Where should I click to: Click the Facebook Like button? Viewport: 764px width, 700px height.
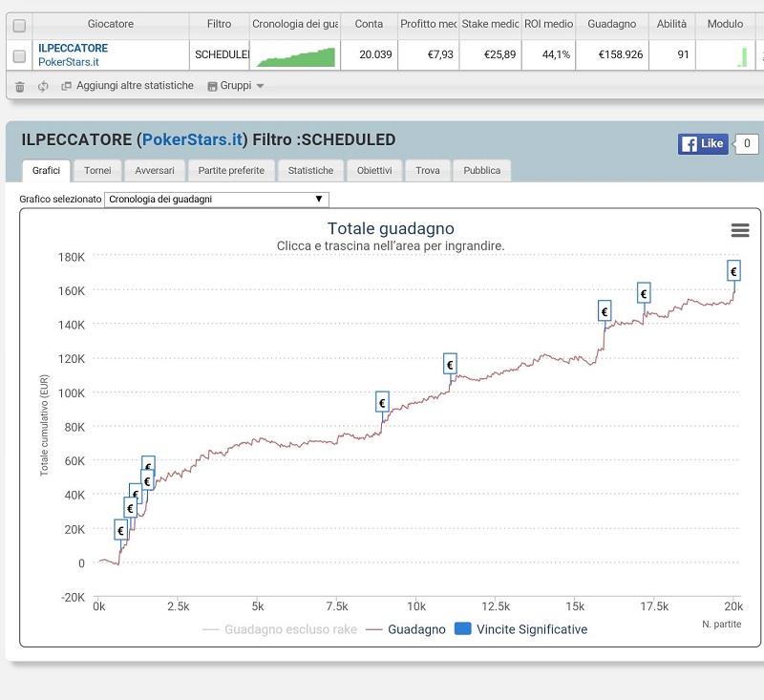point(703,143)
